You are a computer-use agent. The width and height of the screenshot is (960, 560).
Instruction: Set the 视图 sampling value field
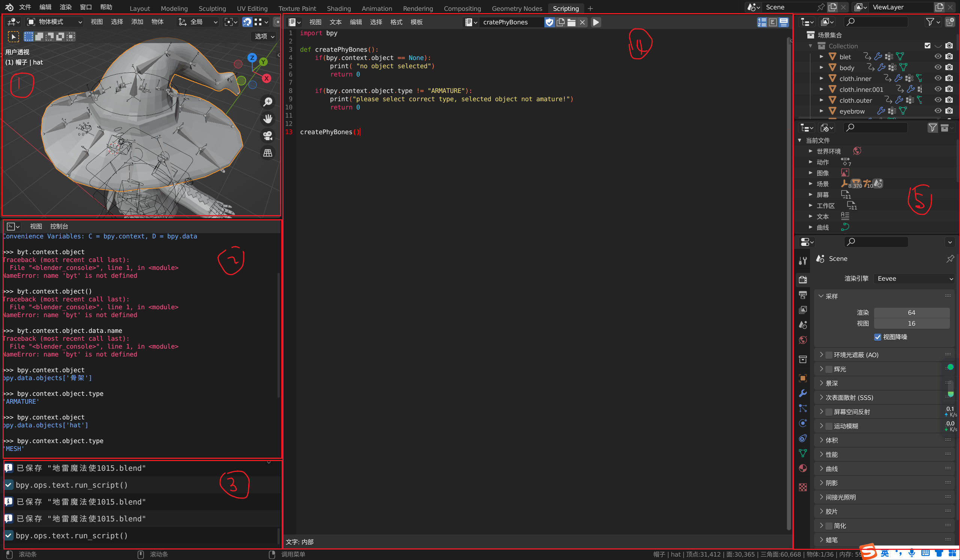912,323
